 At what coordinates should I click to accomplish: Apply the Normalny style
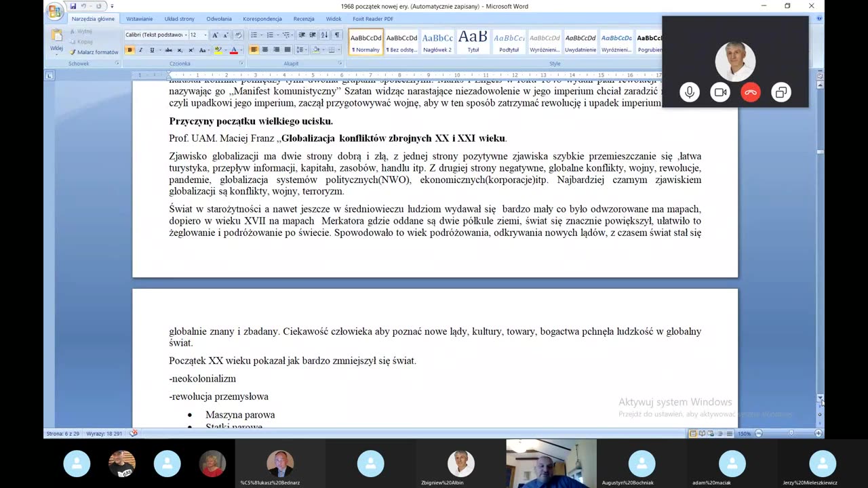tap(366, 42)
